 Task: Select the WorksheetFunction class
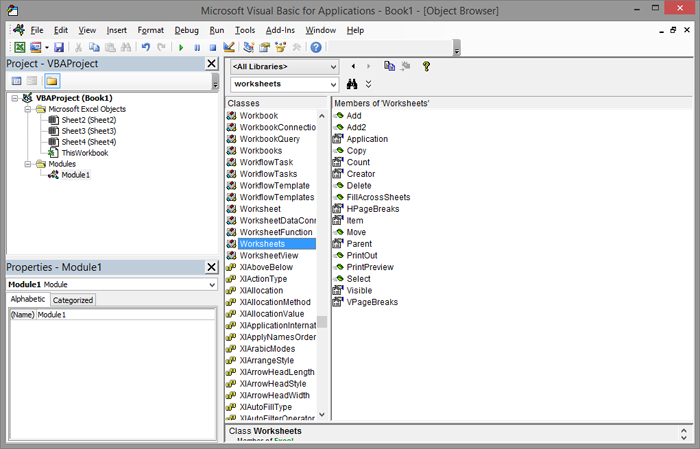tap(275, 232)
